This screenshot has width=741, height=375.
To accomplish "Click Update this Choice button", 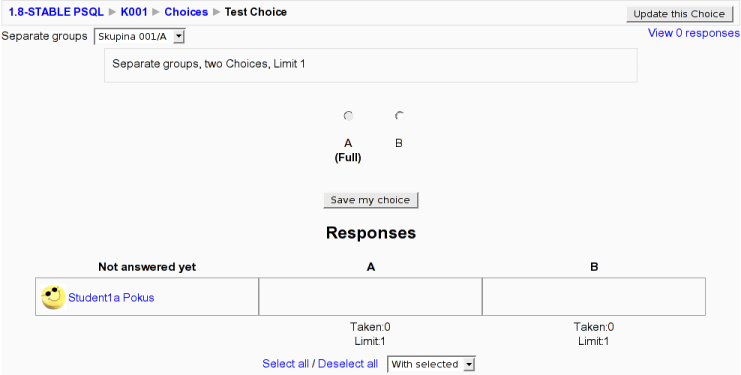I will click(x=679, y=14).
